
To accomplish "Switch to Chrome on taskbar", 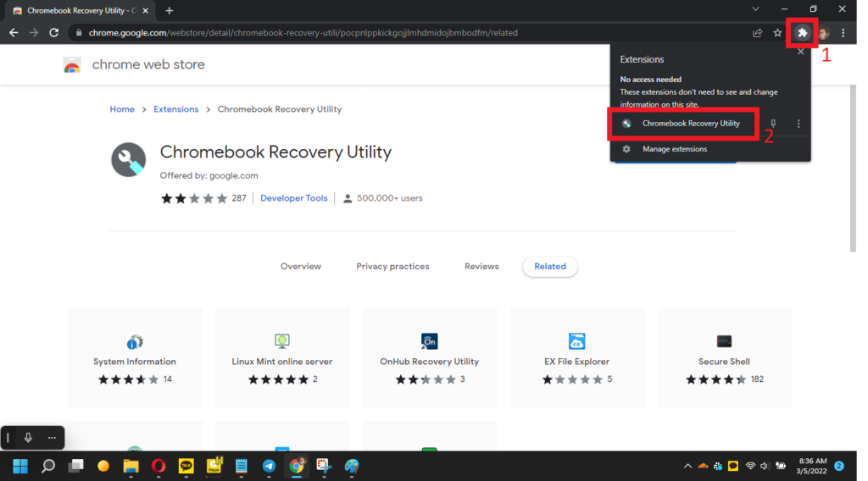I will pos(297,466).
